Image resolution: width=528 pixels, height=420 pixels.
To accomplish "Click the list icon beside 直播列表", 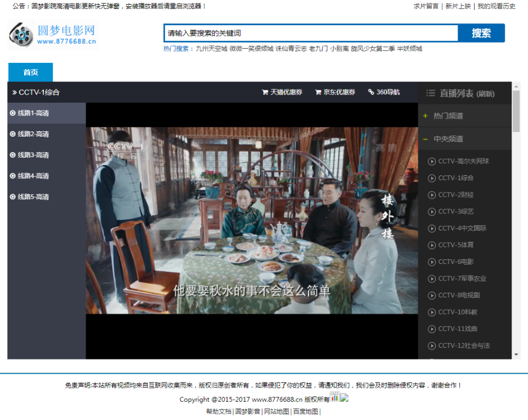I will click(430, 92).
